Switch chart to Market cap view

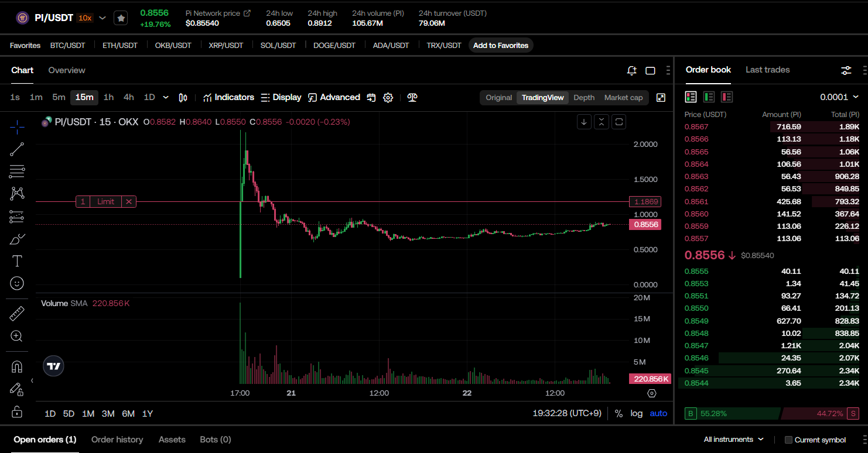click(623, 98)
